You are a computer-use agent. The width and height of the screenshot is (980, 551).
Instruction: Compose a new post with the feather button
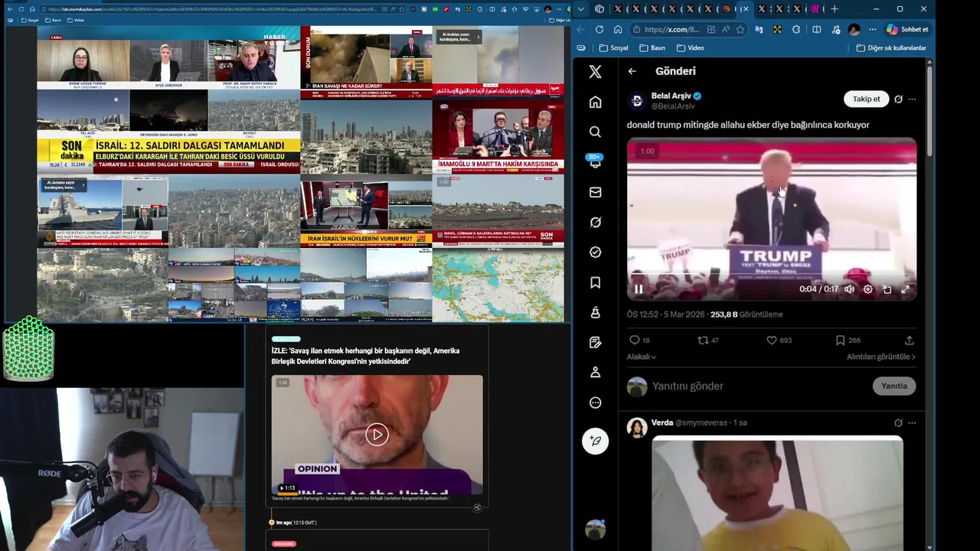tap(595, 441)
